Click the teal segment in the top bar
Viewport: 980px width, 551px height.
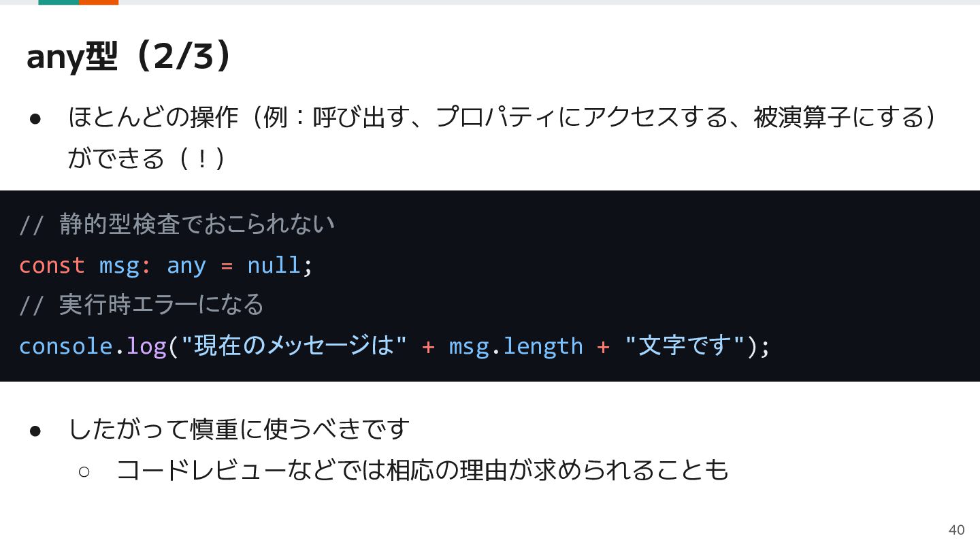click(59, 2)
